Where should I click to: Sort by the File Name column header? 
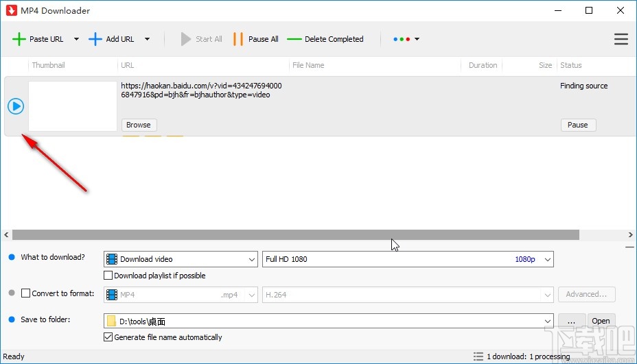(308, 65)
